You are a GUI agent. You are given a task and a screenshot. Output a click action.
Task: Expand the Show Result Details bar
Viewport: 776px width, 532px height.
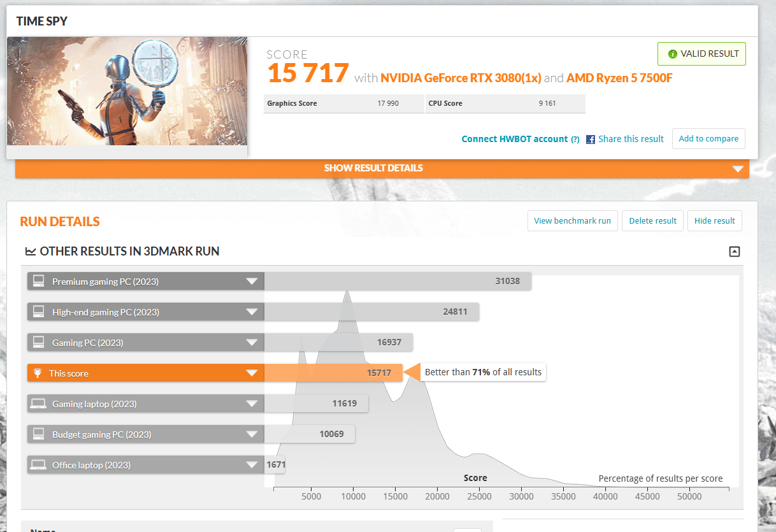coord(382,168)
